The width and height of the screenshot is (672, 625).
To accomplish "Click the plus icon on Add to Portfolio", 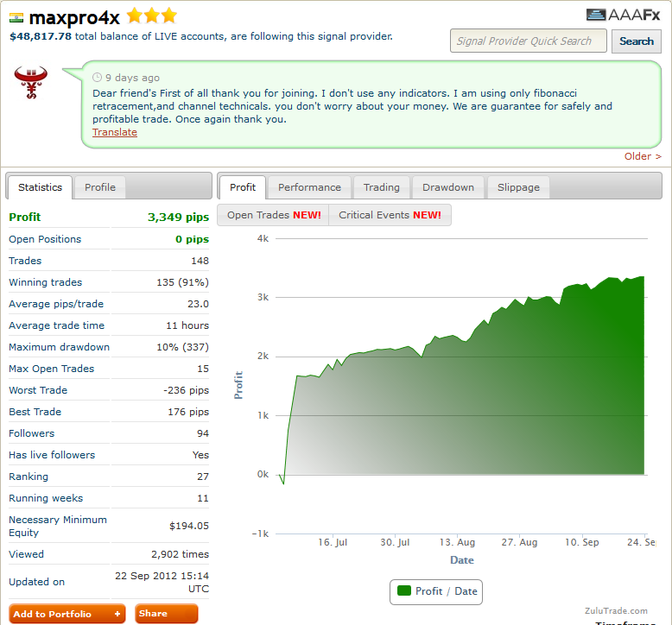I will pos(117,614).
